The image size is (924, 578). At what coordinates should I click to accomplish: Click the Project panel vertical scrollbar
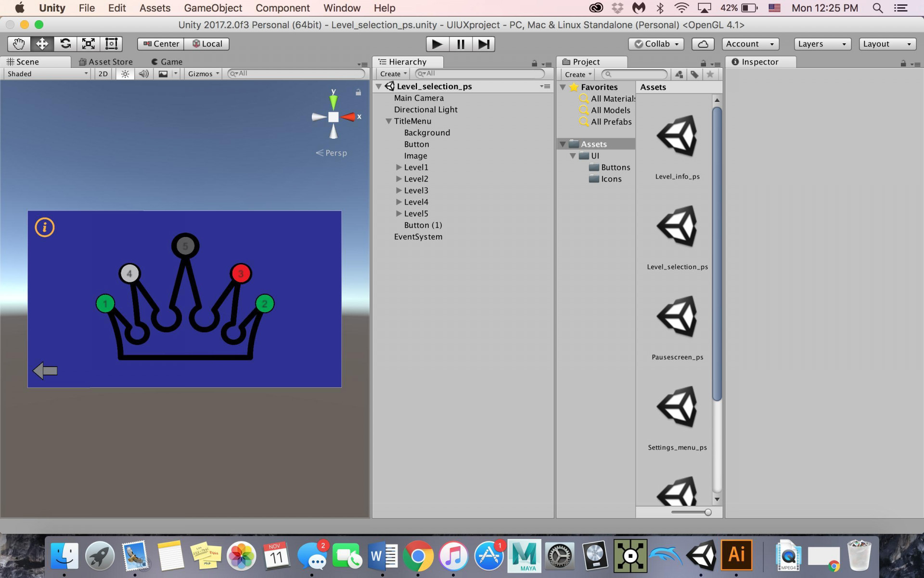click(717, 254)
